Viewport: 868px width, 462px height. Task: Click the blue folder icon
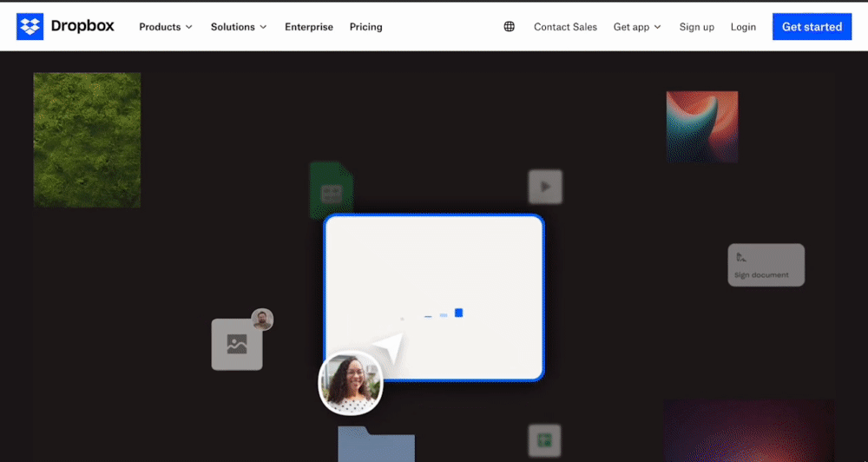(x=377, y=444)
